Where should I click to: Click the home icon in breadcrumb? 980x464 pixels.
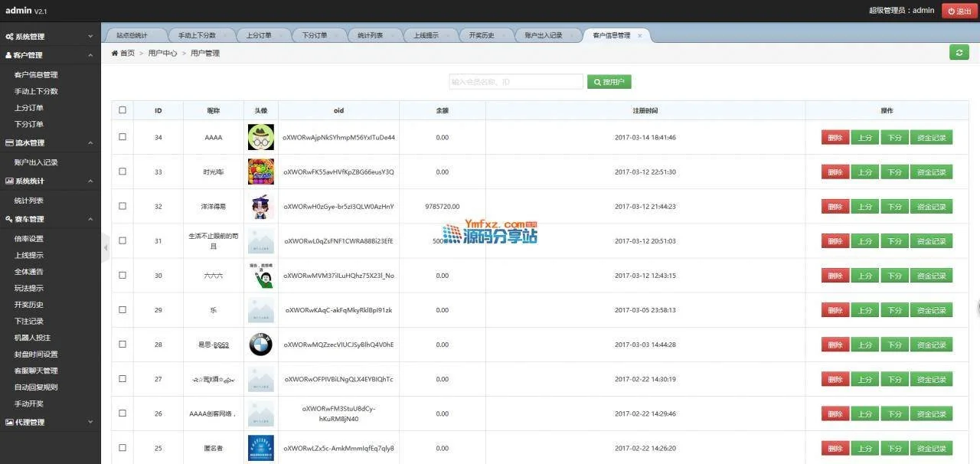pos(115,54)
